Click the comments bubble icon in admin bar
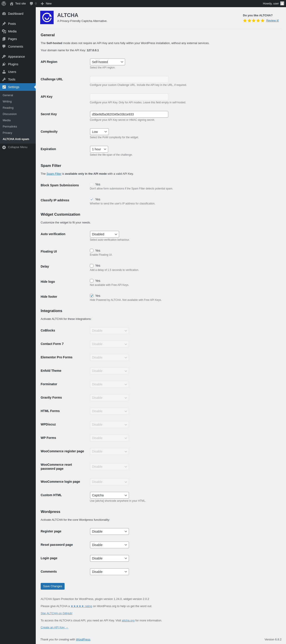This screenshot has height=644, width=286. pos(32,4)
